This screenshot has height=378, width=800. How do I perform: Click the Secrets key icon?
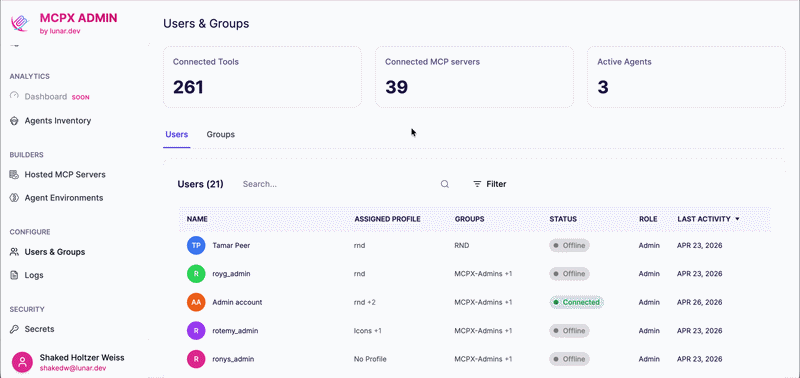click(14, 329)
